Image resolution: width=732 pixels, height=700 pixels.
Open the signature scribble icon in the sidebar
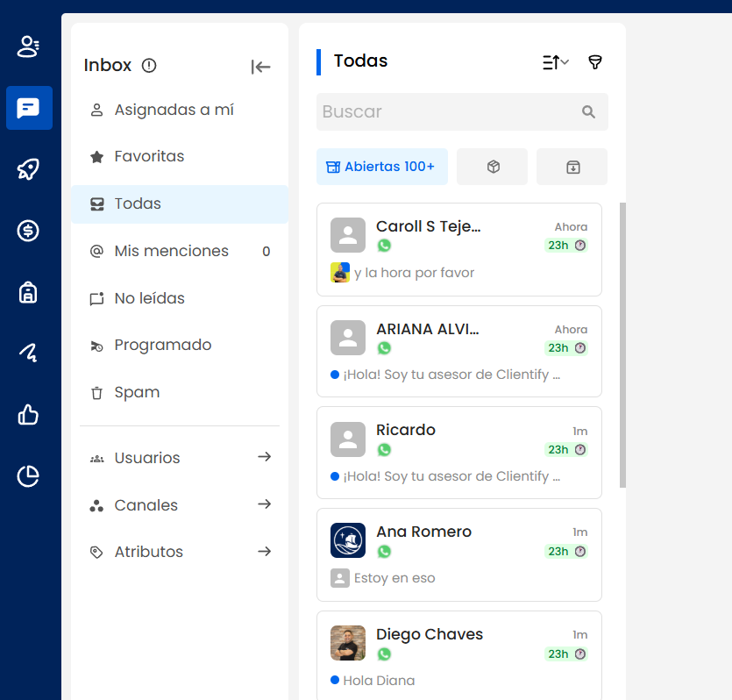(x=28, y=353)
